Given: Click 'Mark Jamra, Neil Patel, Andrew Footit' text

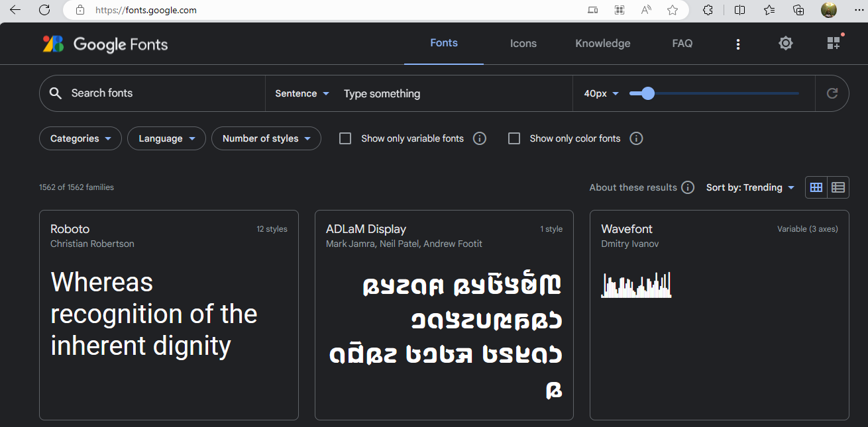Looking at the screenshot, I should pyautogui.click(x=404, y=244).
